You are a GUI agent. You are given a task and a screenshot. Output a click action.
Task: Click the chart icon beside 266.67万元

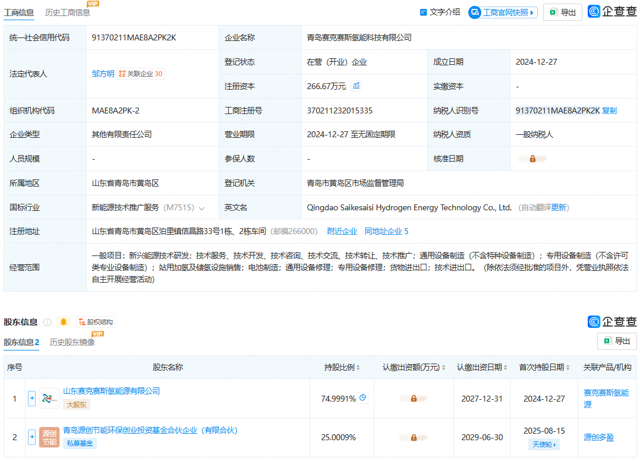click(x=356, y=86)
